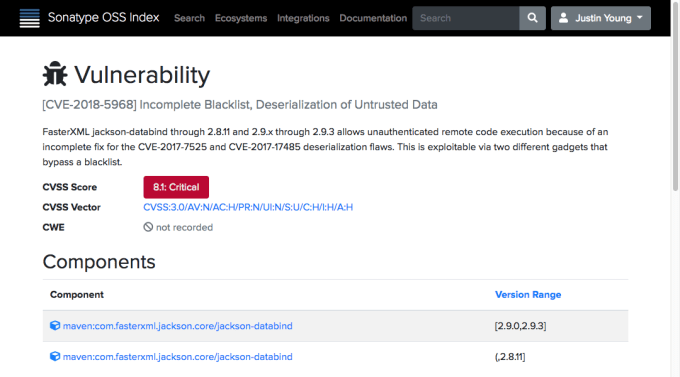The height and width of the screenshot is (377, 680).
Task: Open the CVSS:3.0 vector link
Action: 248,207
